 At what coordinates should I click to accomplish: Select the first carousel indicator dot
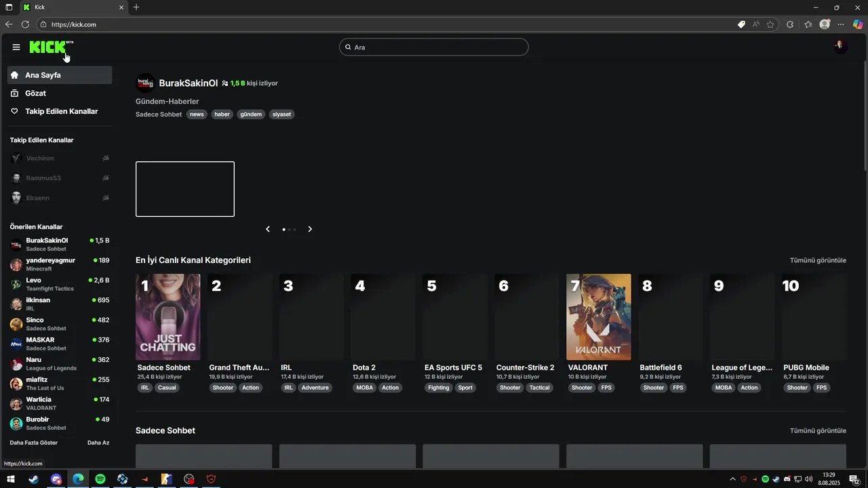click(283, 229)
